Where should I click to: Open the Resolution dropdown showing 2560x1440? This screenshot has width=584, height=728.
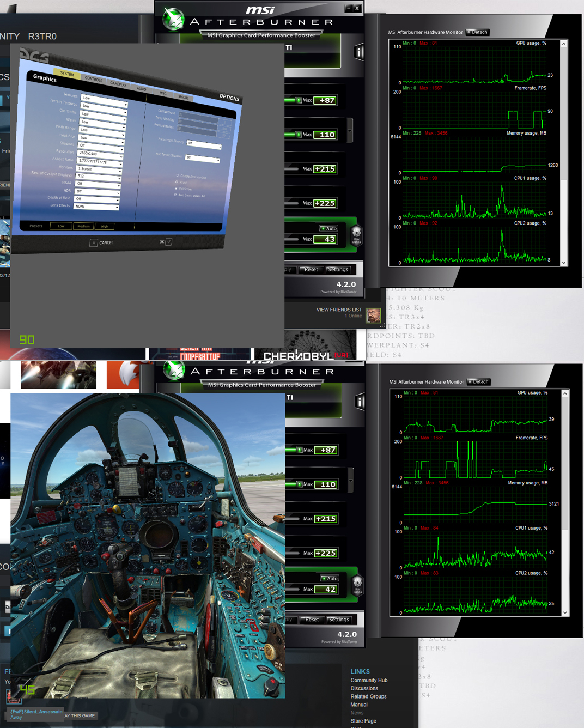click(100, 155)
